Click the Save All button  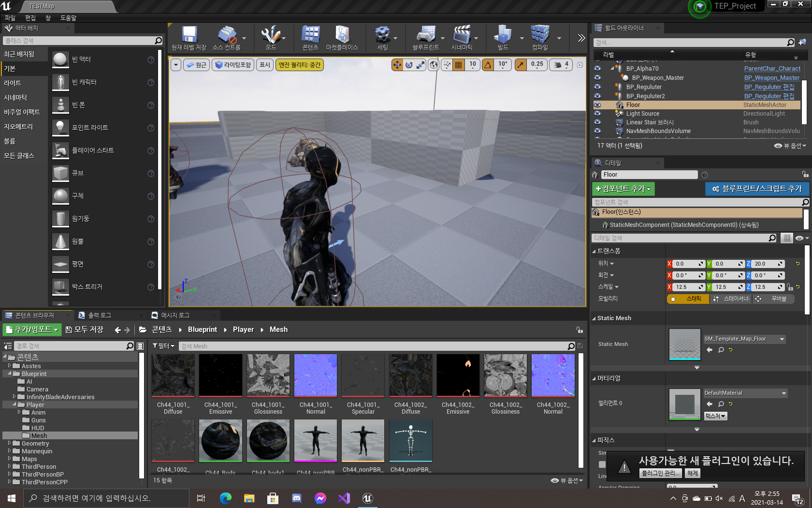pos(85,330)
